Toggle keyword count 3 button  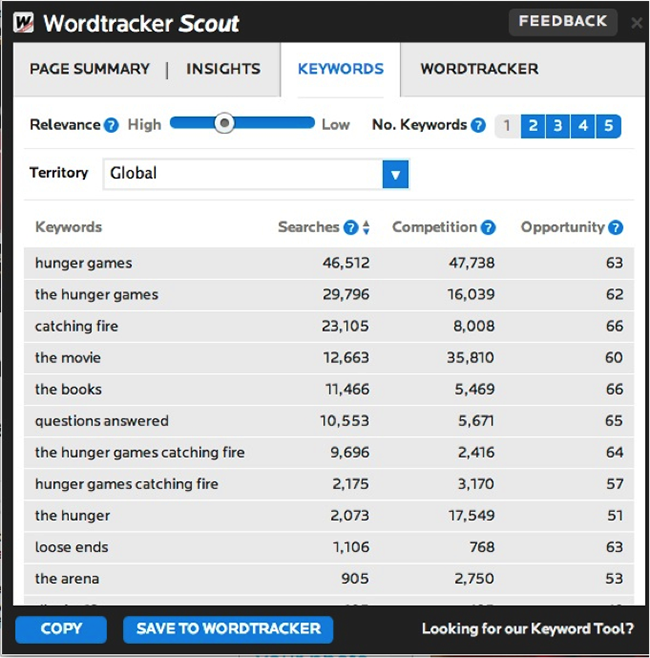point(558,126)
